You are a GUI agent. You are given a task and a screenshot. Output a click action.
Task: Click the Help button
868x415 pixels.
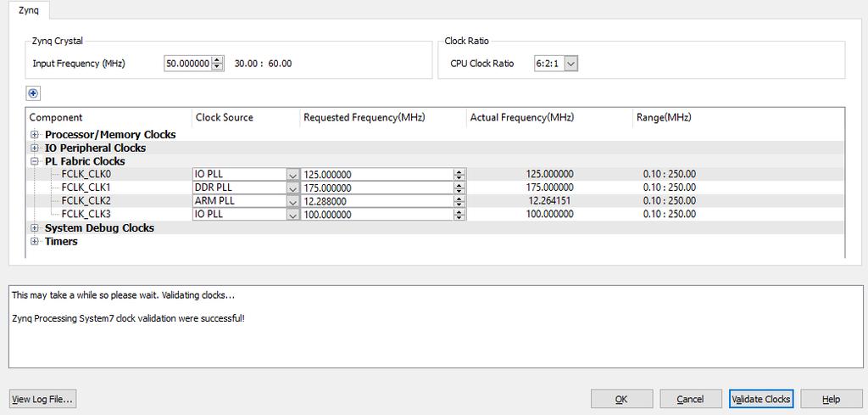(831, 399)
